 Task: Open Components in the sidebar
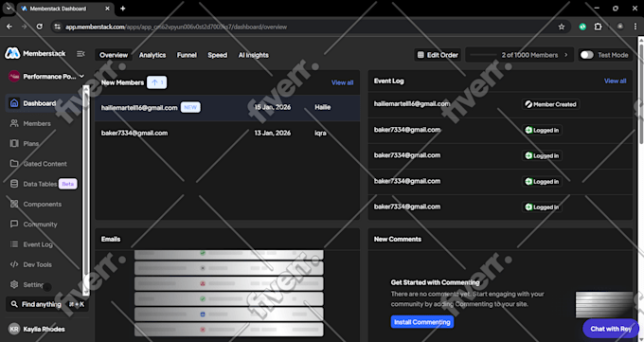coord(42,204)
